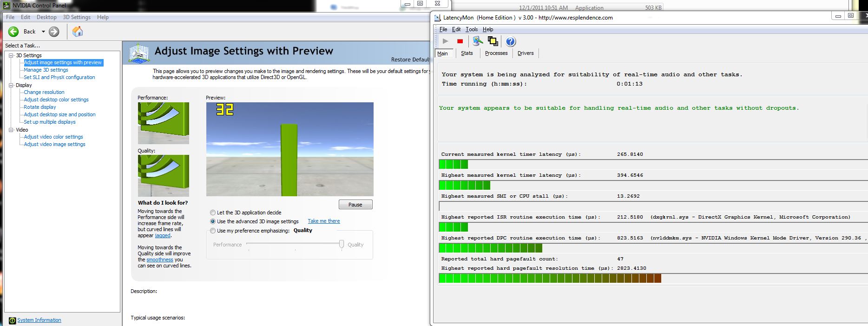Open 'Rotate display' task
868x326 pixels.
click(x=40, y=107)
